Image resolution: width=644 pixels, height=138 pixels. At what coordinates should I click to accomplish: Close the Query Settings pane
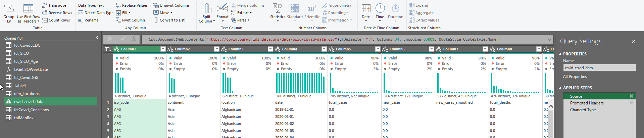(634, 41)
